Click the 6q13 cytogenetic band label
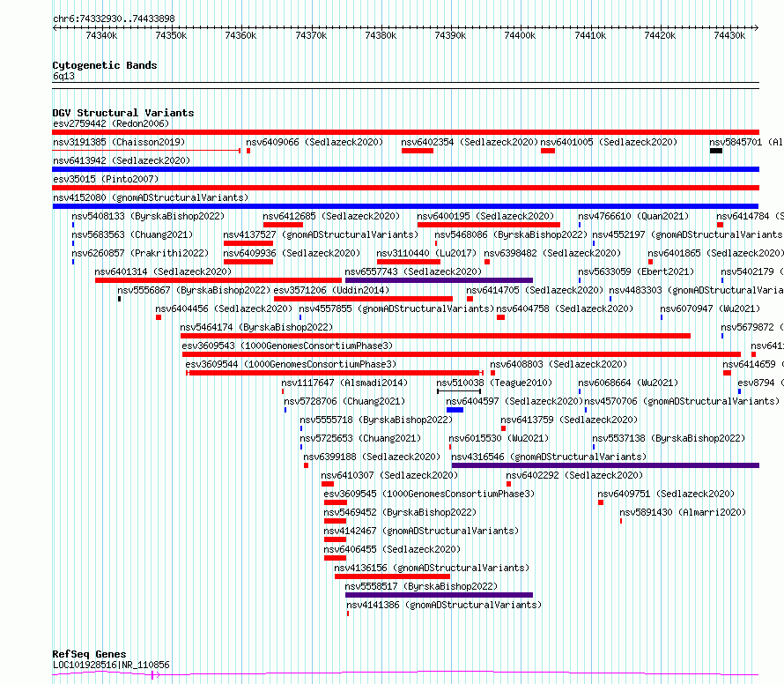 point(63,76)
